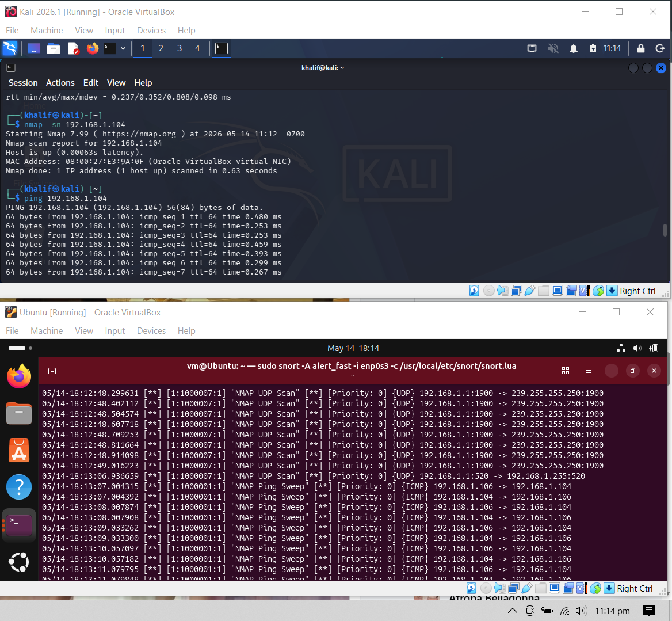Click display icon in Kali VM status bar
The width and height of the screenshot is (672, 621).
[557, 291]
